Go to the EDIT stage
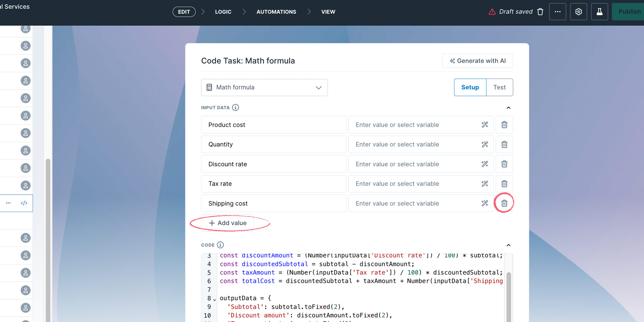The width and height of the screenshot is (644, 322). 184,12
